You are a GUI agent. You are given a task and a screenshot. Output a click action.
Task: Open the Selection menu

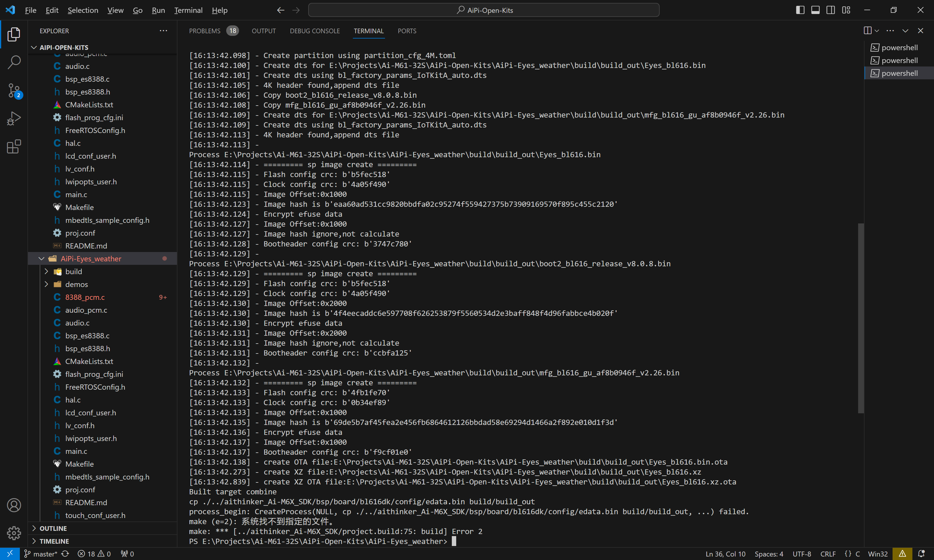pos(83,10)
